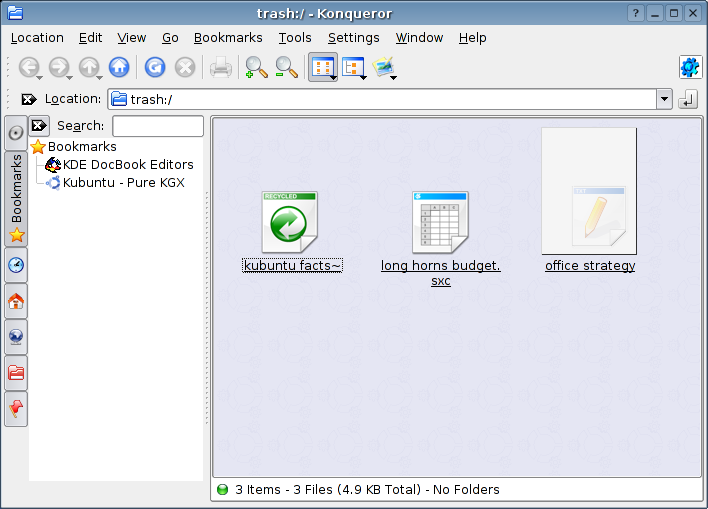This screenshot has height=509, width=708.
Task: Open KDE DocBook Editors bookmark
Action: [120, 164]
